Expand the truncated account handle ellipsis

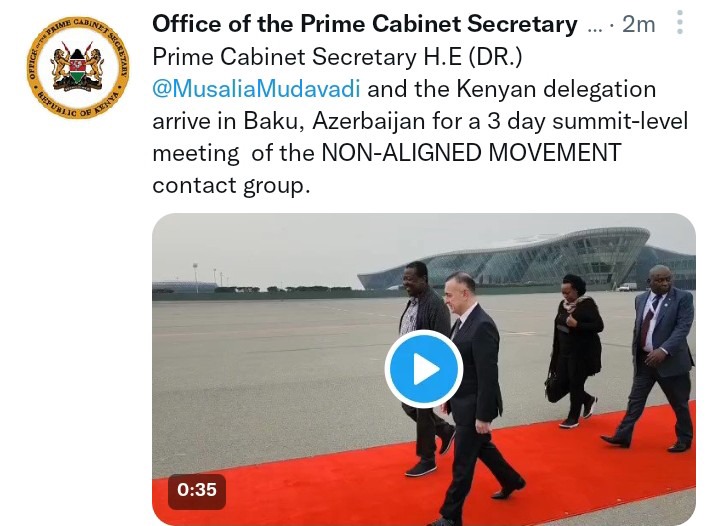click(x=595, y=28)
